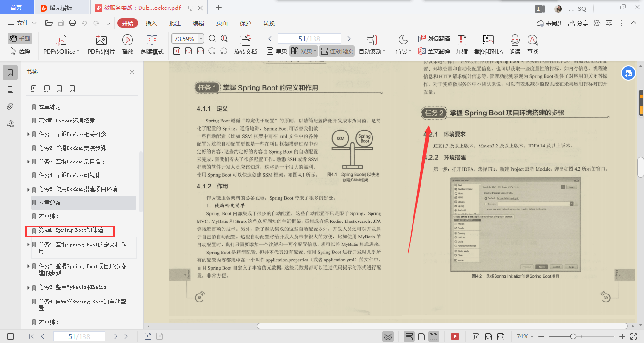Screen dimensions: 644x343
Task: Open screenshot and compare tool
Action: pyautogui.click(x=488, y=45)
